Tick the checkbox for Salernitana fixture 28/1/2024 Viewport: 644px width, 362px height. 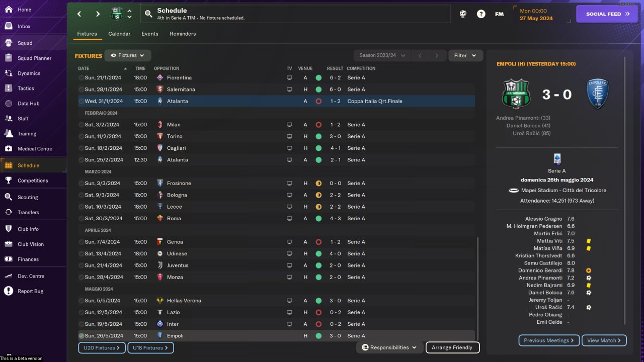81,89
